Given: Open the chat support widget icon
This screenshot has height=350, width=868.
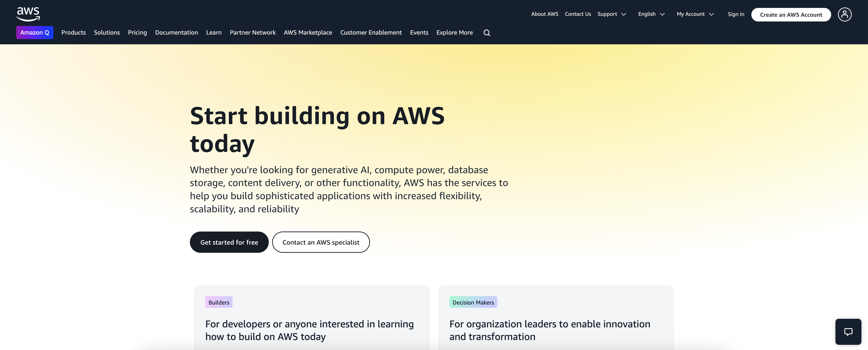Looking at the screenshot, I should (x=848, y=331).
